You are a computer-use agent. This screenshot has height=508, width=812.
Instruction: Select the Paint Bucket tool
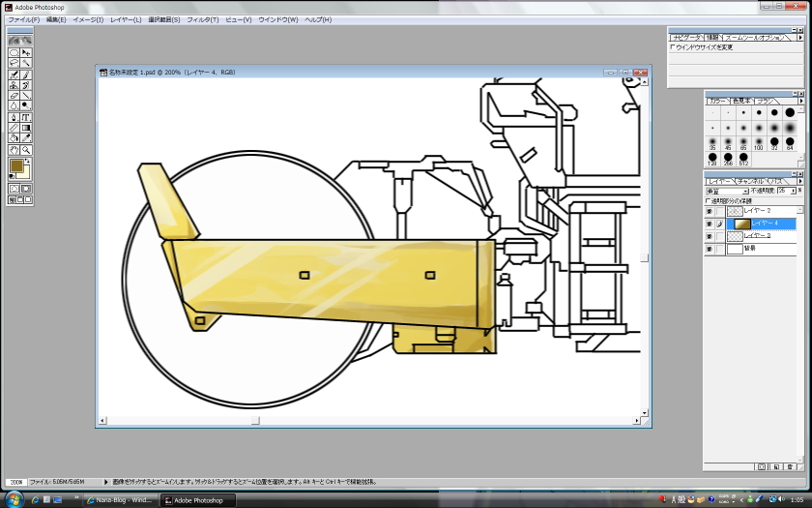(14, 138)
